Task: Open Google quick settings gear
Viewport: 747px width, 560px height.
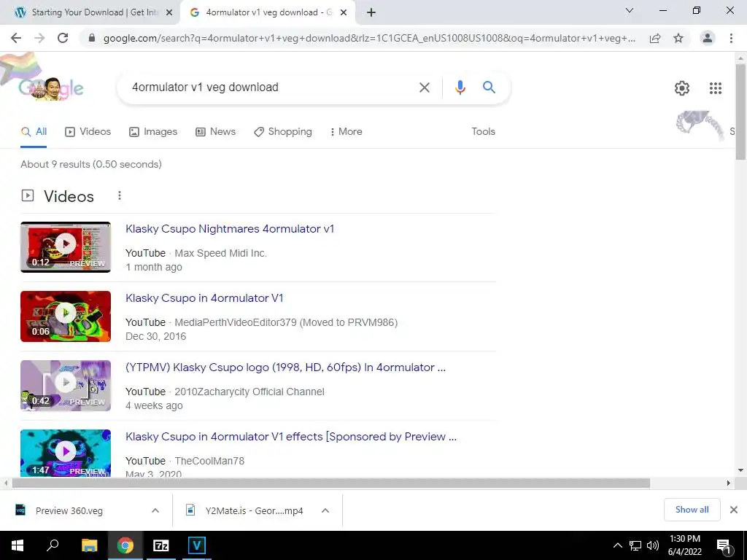Action: click(682, 88)
